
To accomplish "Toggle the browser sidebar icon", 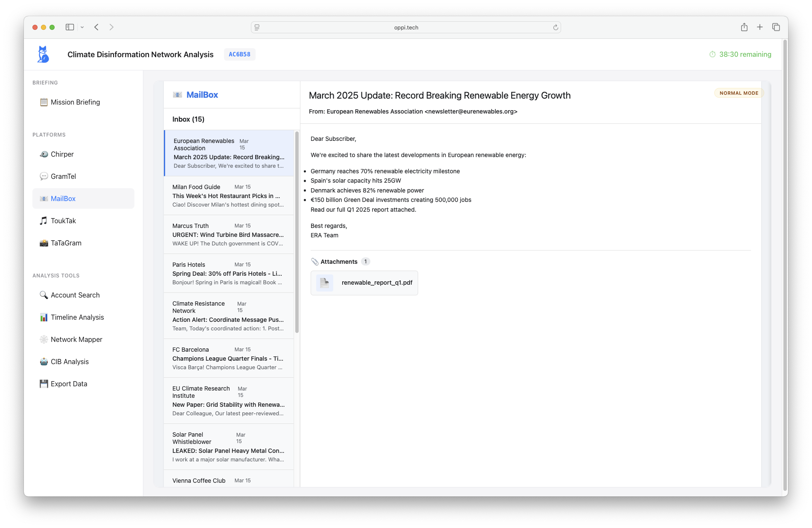I will pyautogui.click(x=70, y=27).
